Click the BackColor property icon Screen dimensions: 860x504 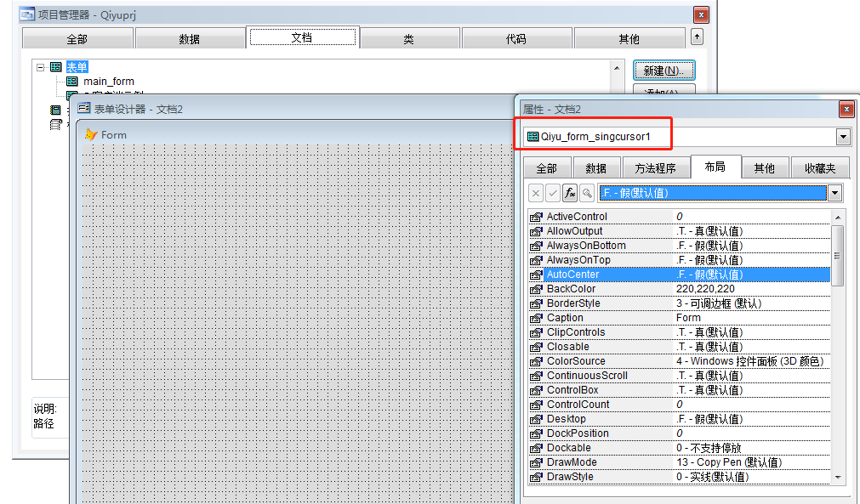pyautogui.click(x=536, y=289)
